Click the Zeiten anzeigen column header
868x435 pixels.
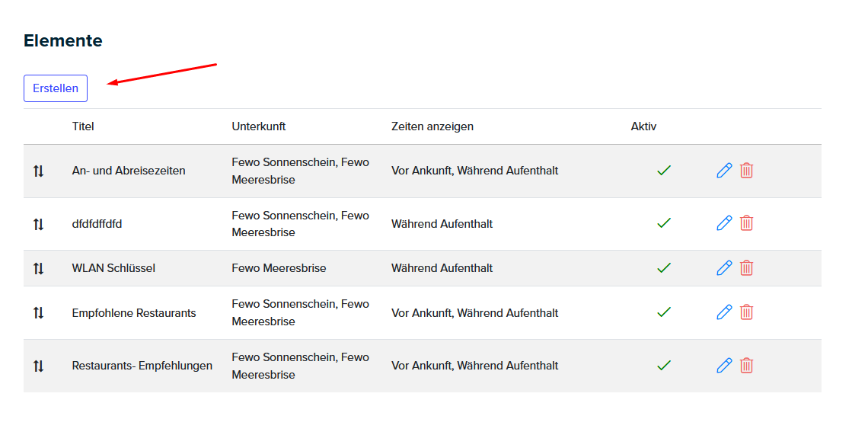point(432,126)
